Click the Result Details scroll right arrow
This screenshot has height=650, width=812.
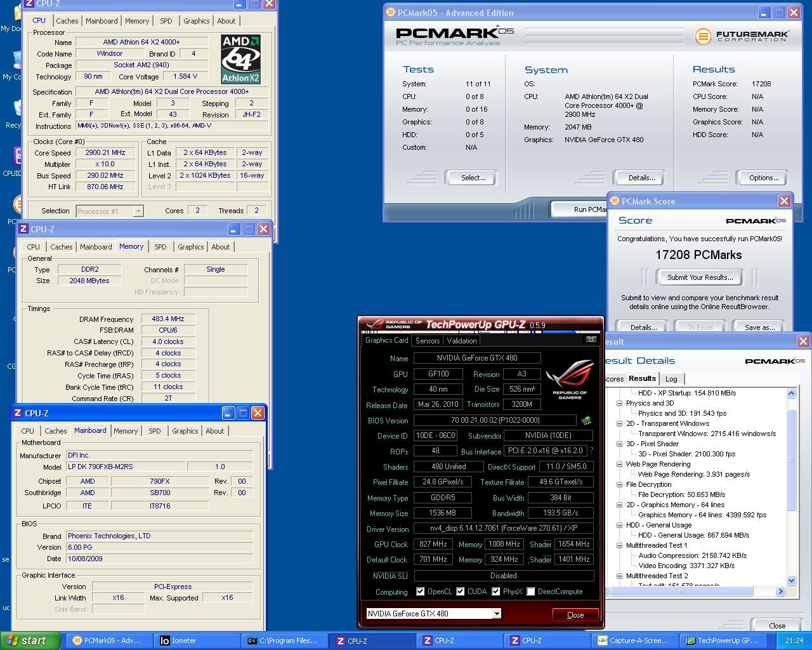[x=780, y=592]
